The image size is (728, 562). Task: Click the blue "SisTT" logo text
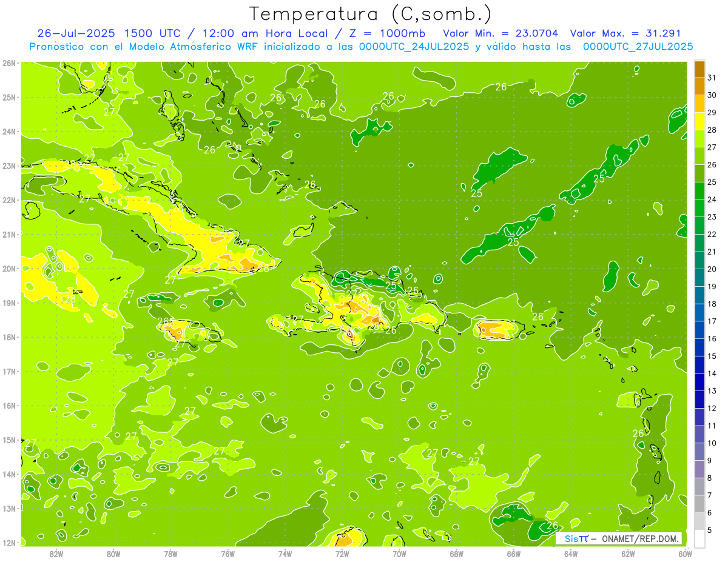[576, 538]
